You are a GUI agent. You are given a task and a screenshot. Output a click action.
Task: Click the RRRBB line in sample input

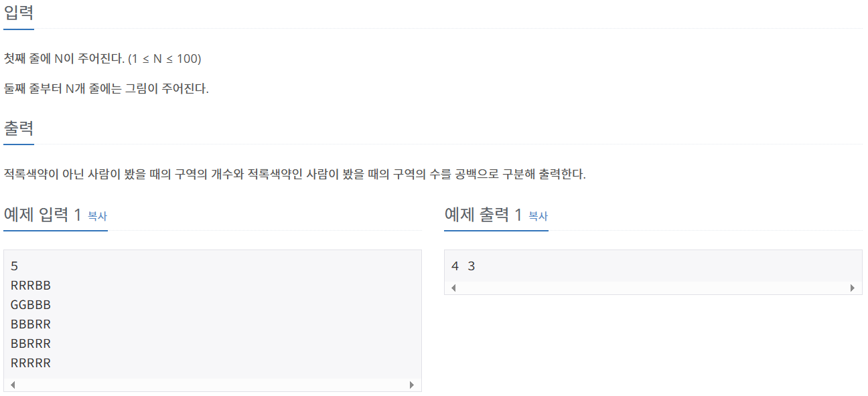(31, 286)
